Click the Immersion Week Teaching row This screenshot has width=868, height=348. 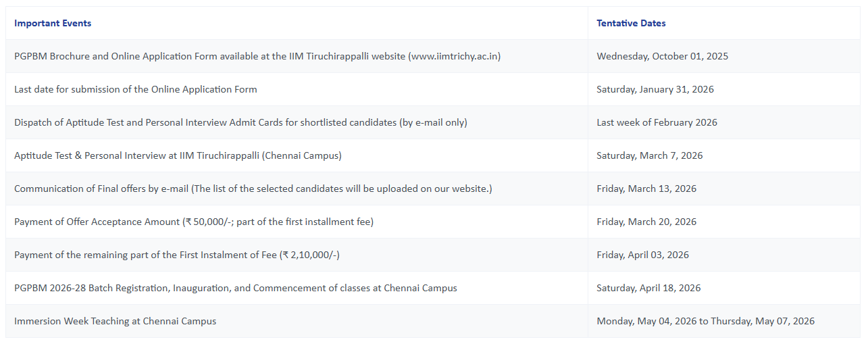tap(433, 321)
